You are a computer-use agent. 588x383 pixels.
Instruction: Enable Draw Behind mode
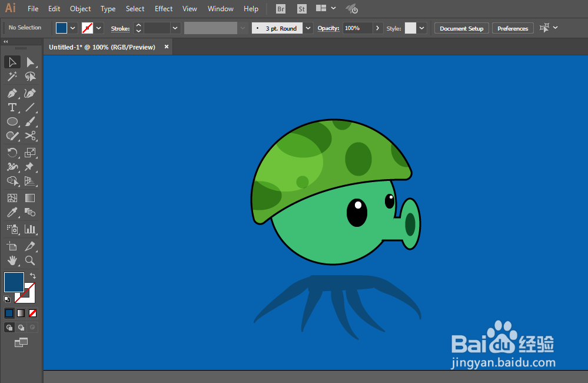click(x=21, y=328)
